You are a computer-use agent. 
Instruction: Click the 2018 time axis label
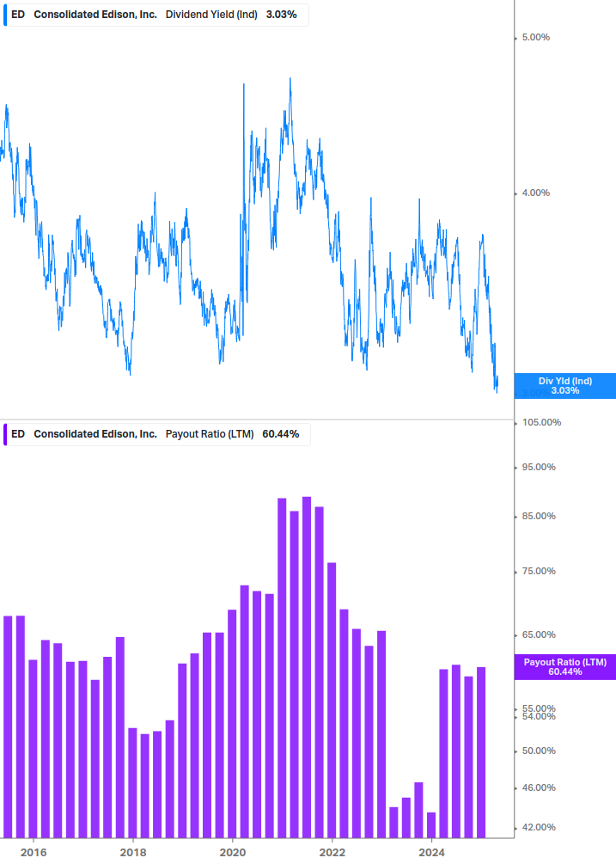(133, 853)
